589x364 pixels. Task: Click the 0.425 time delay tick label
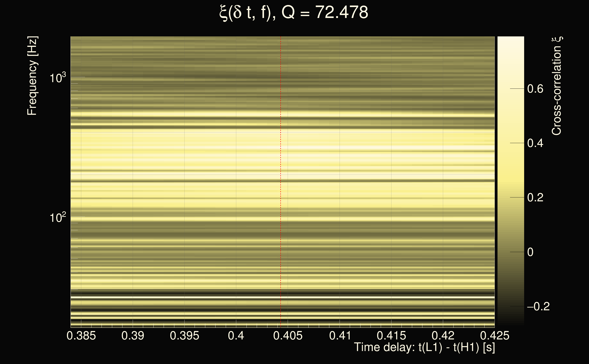pyautogui.click(x=495, y=336)
